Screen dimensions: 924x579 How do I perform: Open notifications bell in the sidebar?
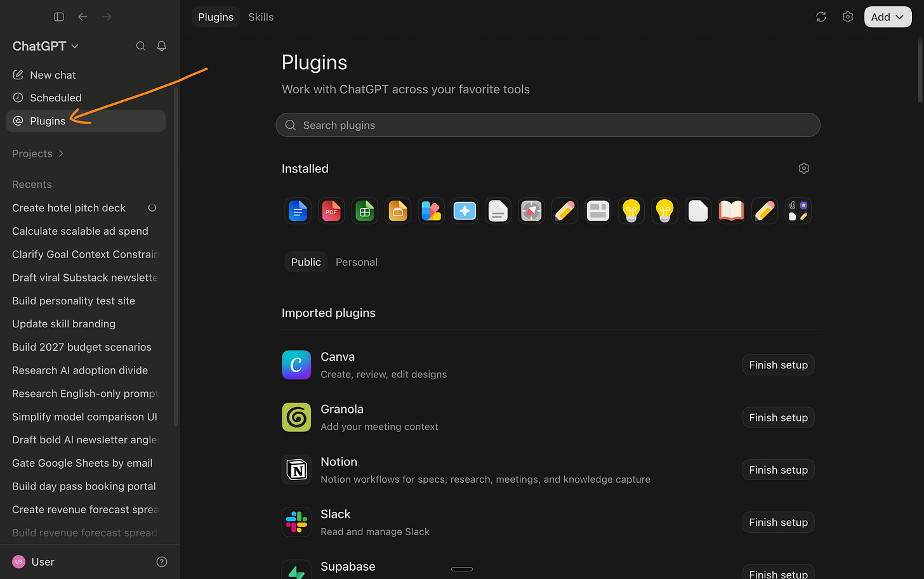tap(162, 46)
